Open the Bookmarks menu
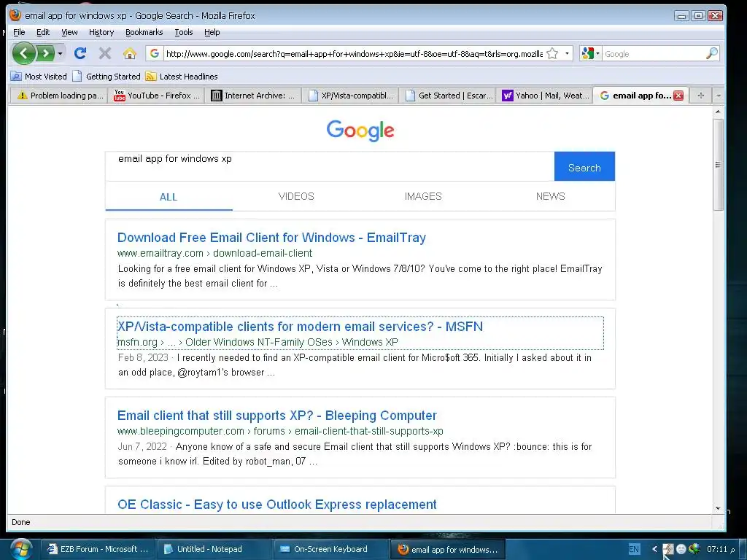747x560 pixels. pyautogui.click(x=144, y=32)
